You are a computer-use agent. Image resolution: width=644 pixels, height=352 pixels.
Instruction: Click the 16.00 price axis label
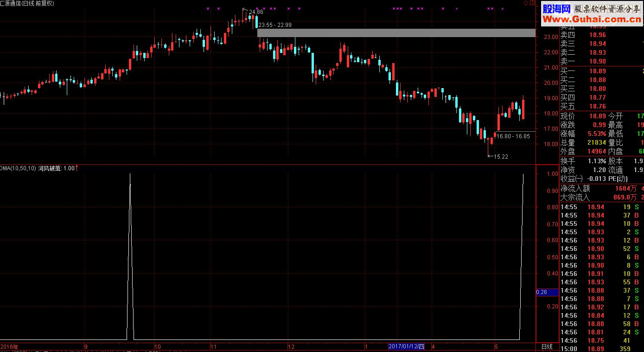551,144
